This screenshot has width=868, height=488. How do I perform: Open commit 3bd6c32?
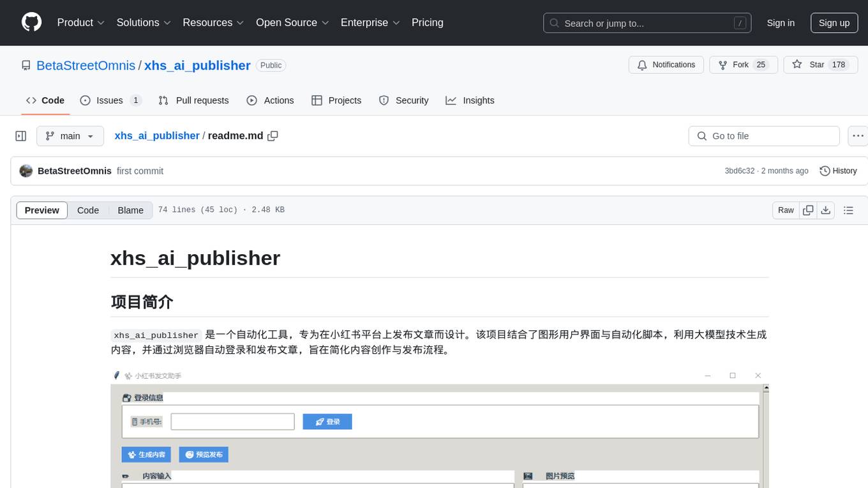point(740,171)
